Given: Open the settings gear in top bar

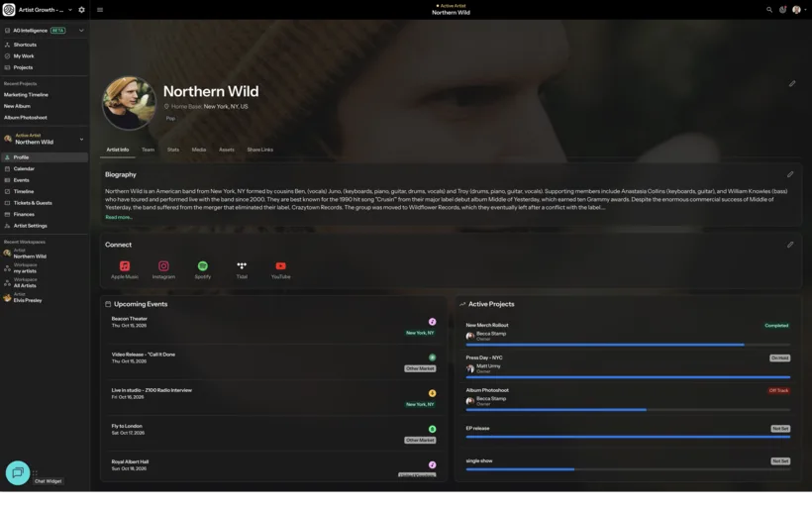Looking at the screenshot, I should click(81, 10).
